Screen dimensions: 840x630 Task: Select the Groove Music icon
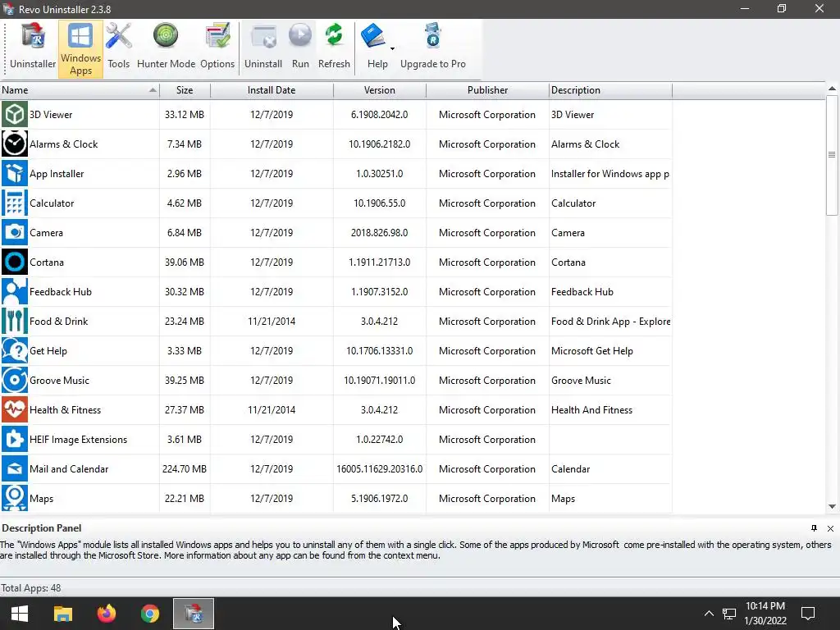point(15,380)
